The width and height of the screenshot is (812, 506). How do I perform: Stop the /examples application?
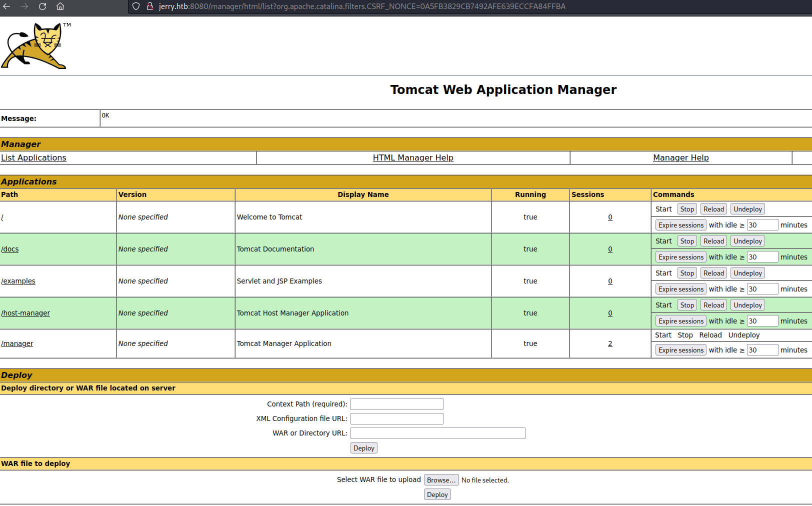click(687, 273)
